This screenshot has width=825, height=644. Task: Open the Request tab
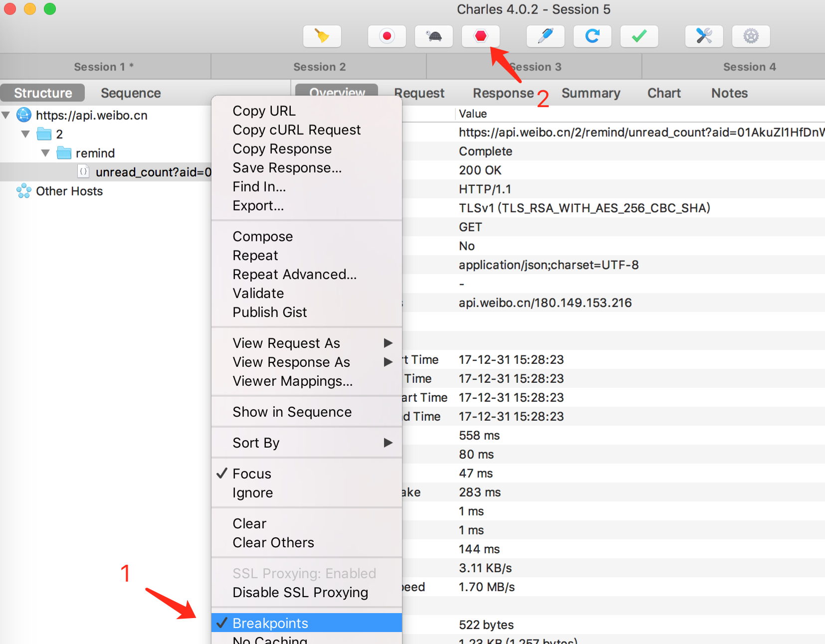[419, 93]
